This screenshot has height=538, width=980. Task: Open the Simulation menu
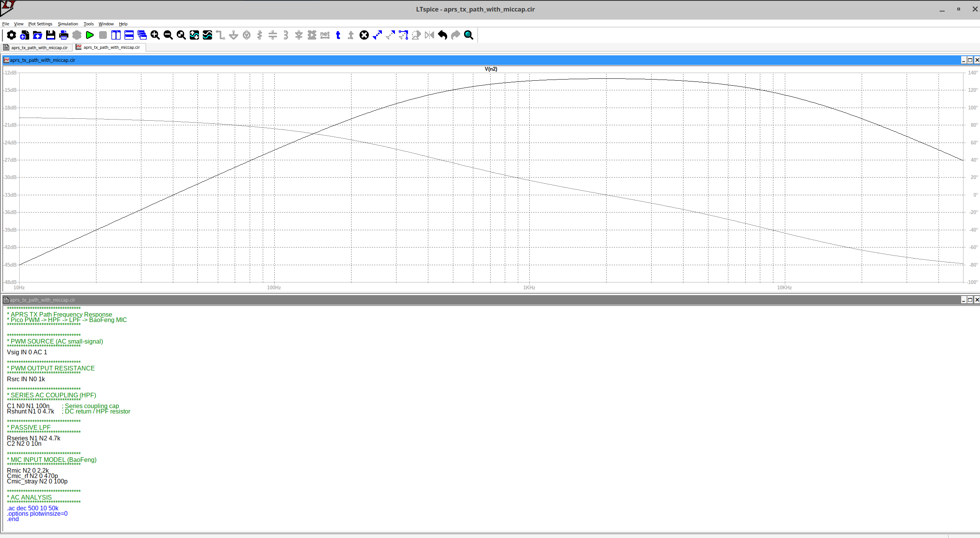point(68,23)
